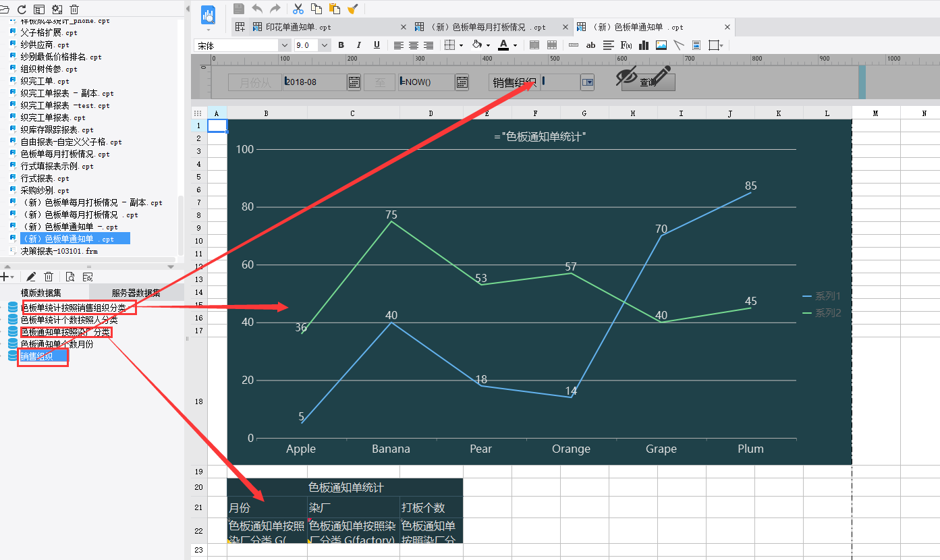This screenshot has width=940, height=560.
Task: Expand the dropdown under the preview button
Action: (209, 30)
